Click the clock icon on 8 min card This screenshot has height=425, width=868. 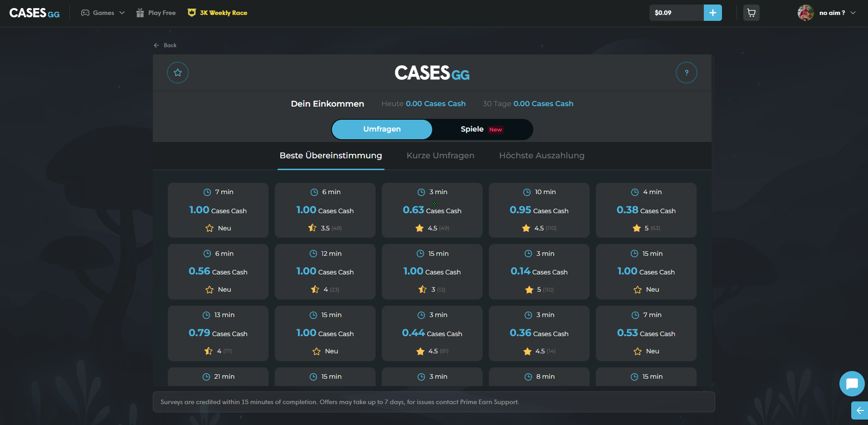(528, 377)
